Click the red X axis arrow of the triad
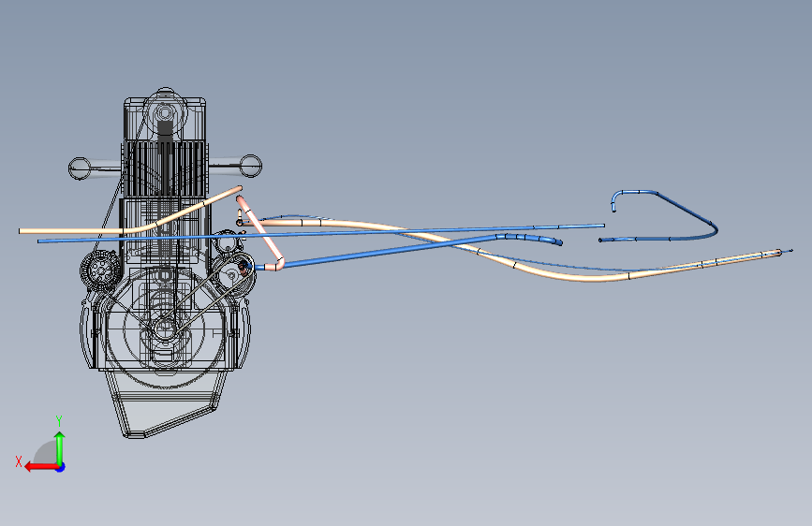This screenshot has width=812, height=526. (41, 467)
